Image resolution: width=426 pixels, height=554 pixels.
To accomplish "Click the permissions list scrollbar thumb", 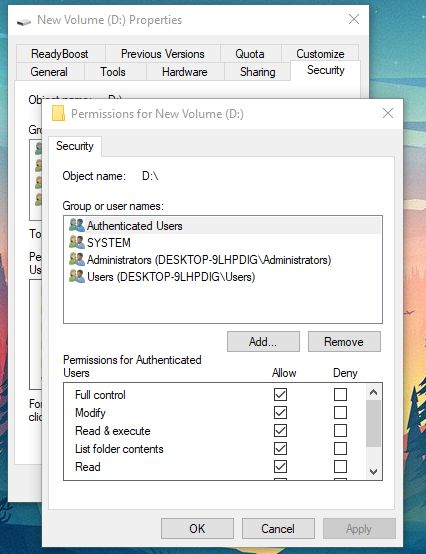I will (x=373, y=424).
